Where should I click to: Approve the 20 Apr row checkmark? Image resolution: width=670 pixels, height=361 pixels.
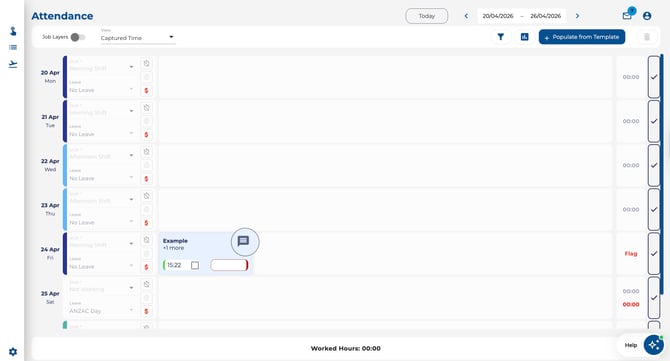pos(653,77)
